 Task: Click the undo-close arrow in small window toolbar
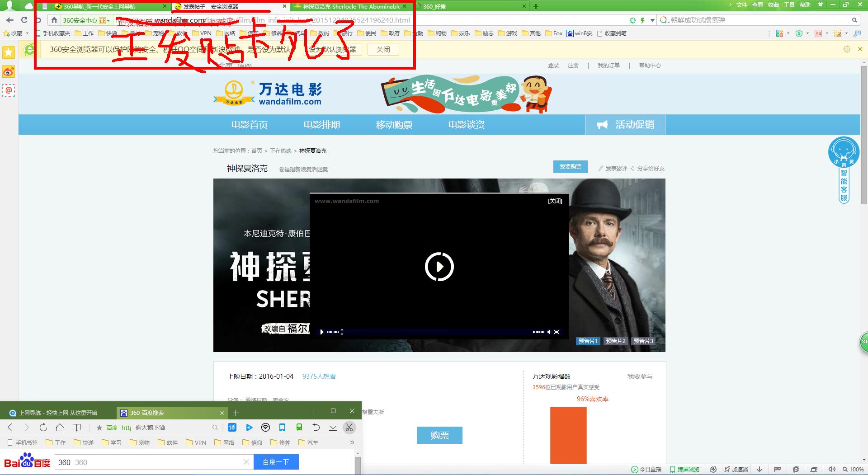pyautogui.click(x=316, y=428)
